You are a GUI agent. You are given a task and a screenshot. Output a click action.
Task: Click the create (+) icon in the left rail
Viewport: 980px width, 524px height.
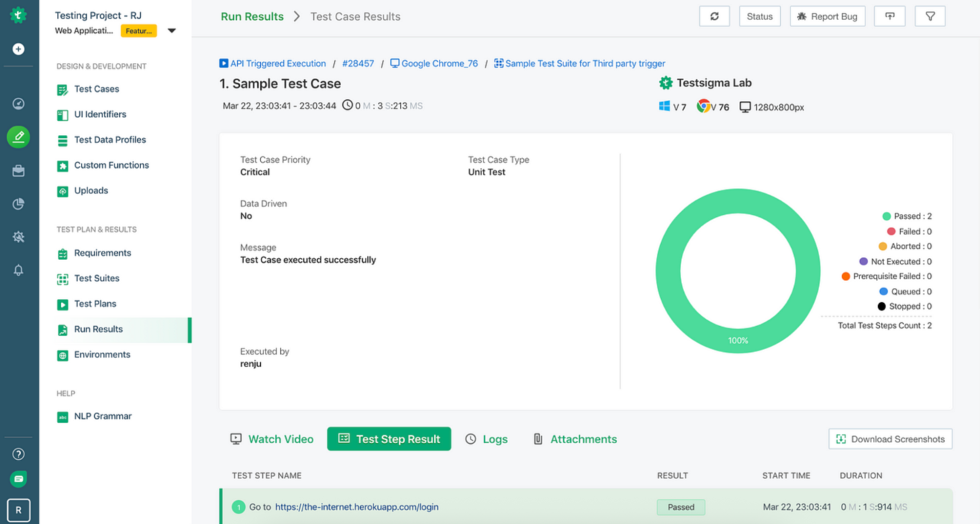[x=19, y=48]
